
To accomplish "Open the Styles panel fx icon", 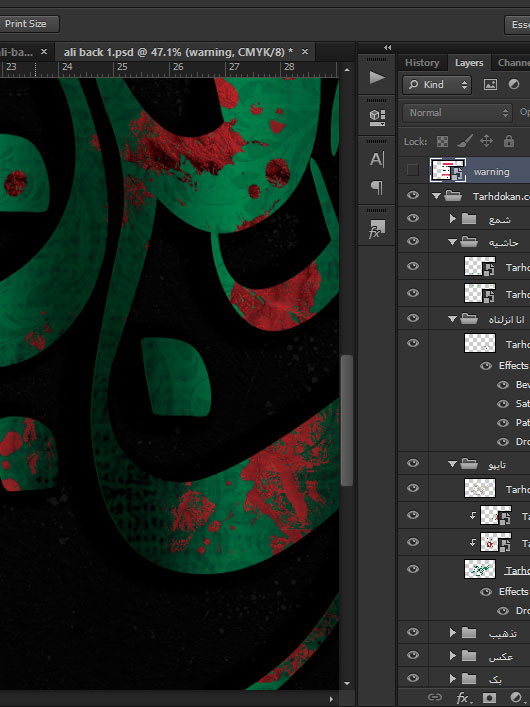I will pyautogui.click(x=377, y=229).
